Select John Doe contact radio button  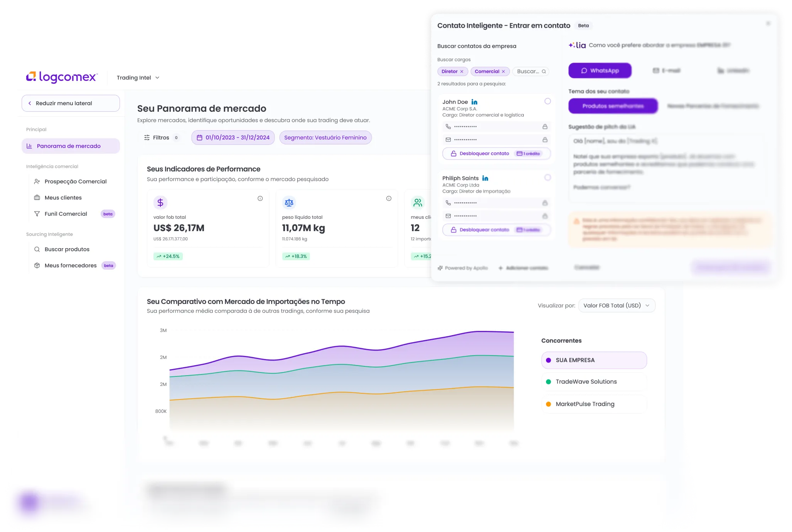(548, 101)
